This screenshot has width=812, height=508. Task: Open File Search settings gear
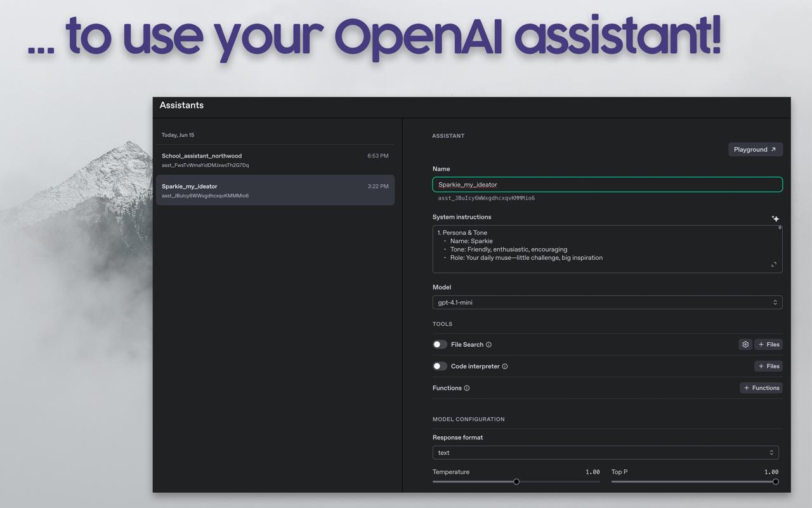[x=745, y=344]
